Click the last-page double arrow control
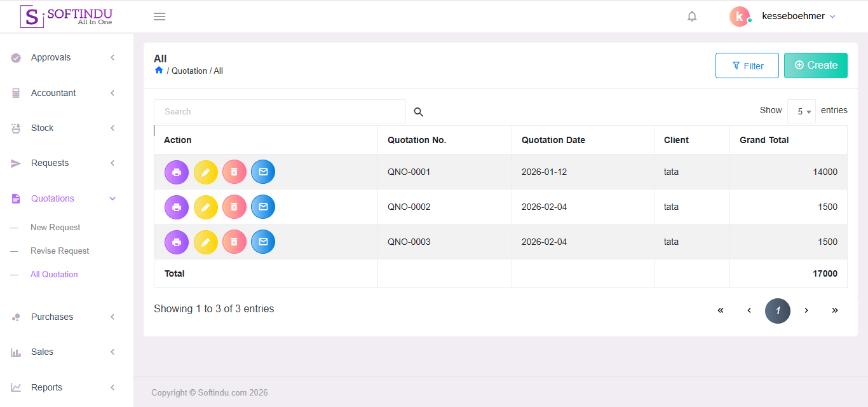868x407 pixels. [x=834, y=310]
